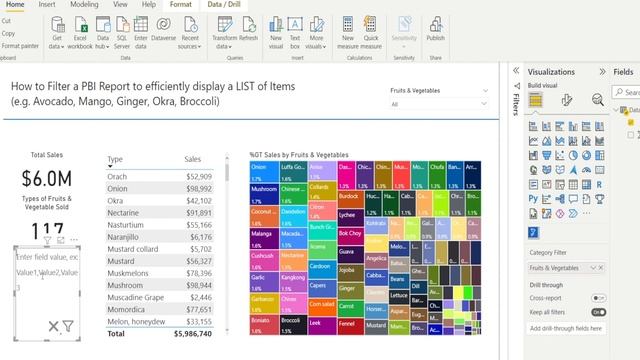Select the Python visual

533,199
